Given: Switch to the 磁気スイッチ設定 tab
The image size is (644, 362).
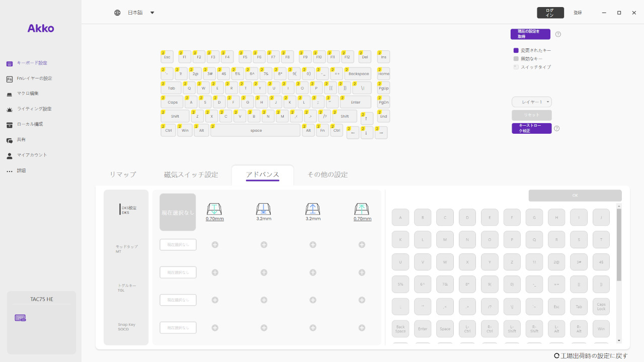Looking at the screenshot, I should click(191, 174).
